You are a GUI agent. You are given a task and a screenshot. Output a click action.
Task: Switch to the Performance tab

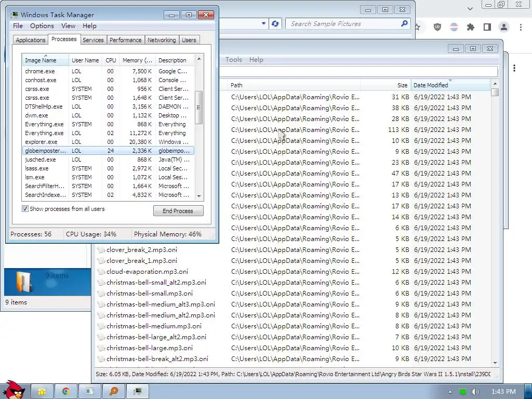pyautogui.click(x=126, y=40)
